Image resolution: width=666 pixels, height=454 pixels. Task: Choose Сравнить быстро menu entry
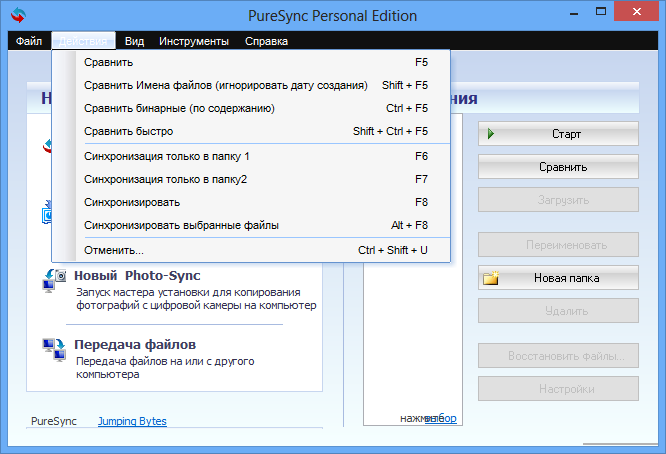click(x=129, y=131)
